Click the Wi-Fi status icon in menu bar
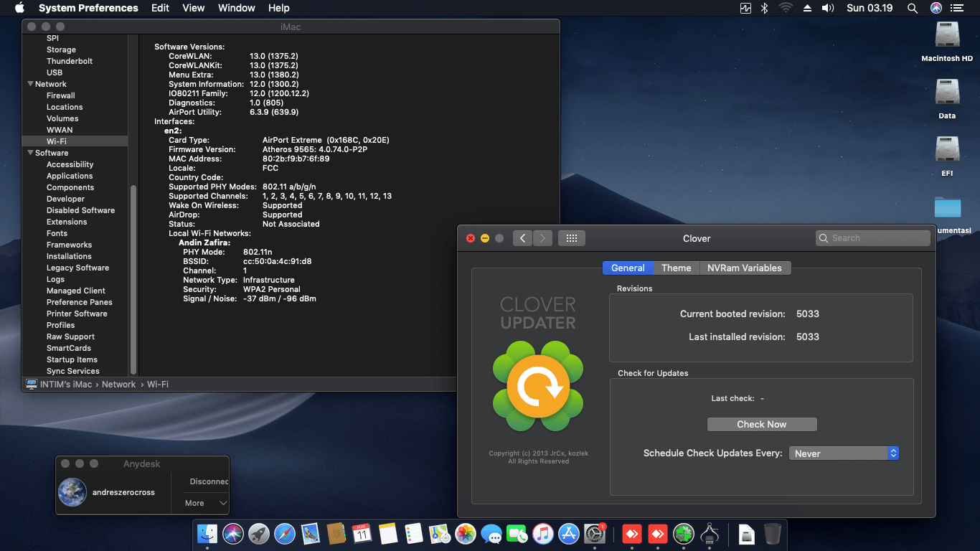Image resolution: width=980 pixels, height=551 pixels. 786,8
